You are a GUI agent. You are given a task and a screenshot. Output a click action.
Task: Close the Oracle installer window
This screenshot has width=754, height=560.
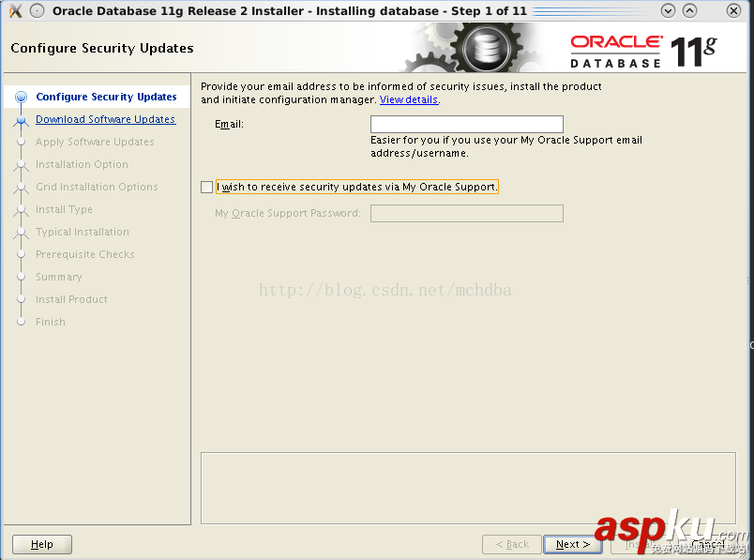(733, 10)
